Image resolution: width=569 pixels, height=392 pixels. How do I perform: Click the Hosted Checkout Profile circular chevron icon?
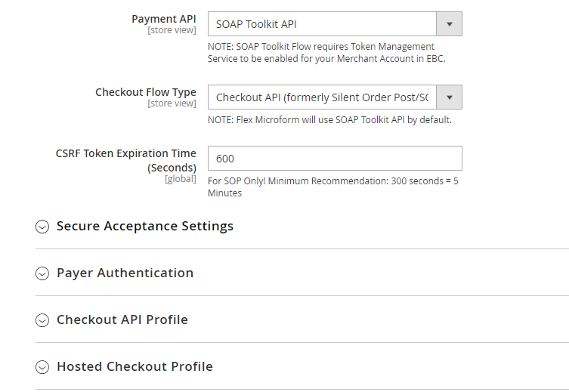(x=42, y=367)
